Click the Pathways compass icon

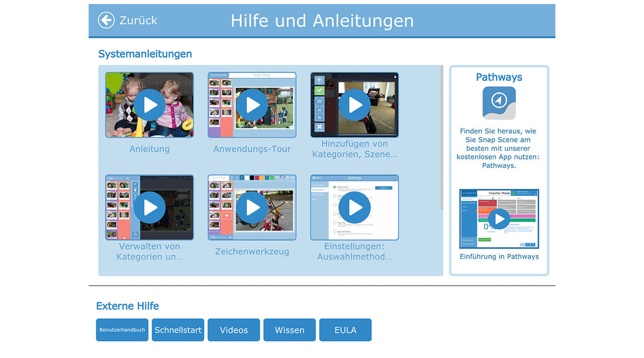click(x=499, y=103)
